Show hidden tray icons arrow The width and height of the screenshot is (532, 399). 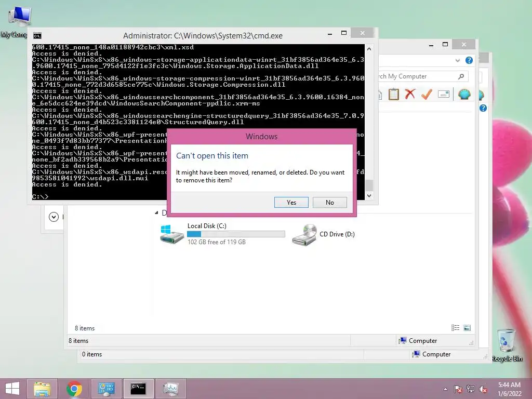[x=445, y=389]
